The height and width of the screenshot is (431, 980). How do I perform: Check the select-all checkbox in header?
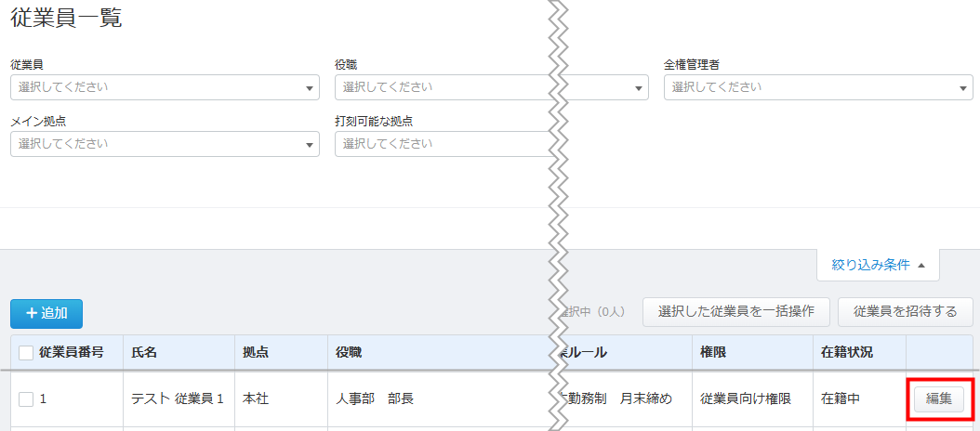[x=26, y=353]
